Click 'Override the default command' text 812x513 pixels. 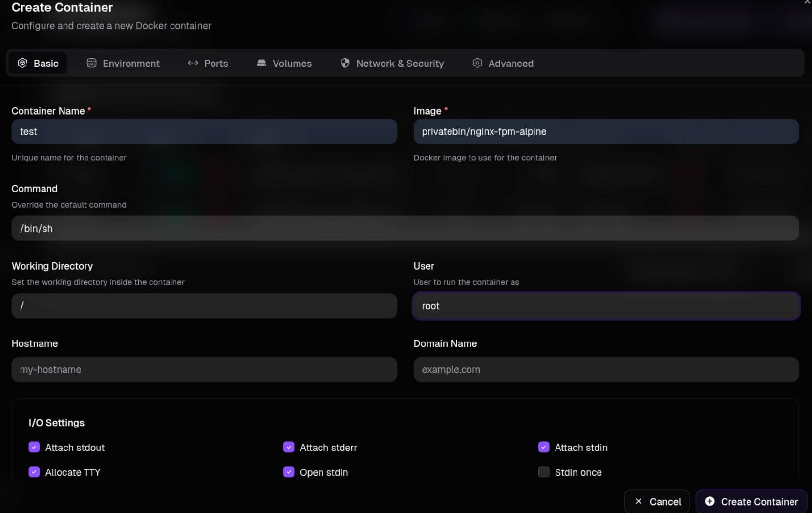(x=69, y=205)
